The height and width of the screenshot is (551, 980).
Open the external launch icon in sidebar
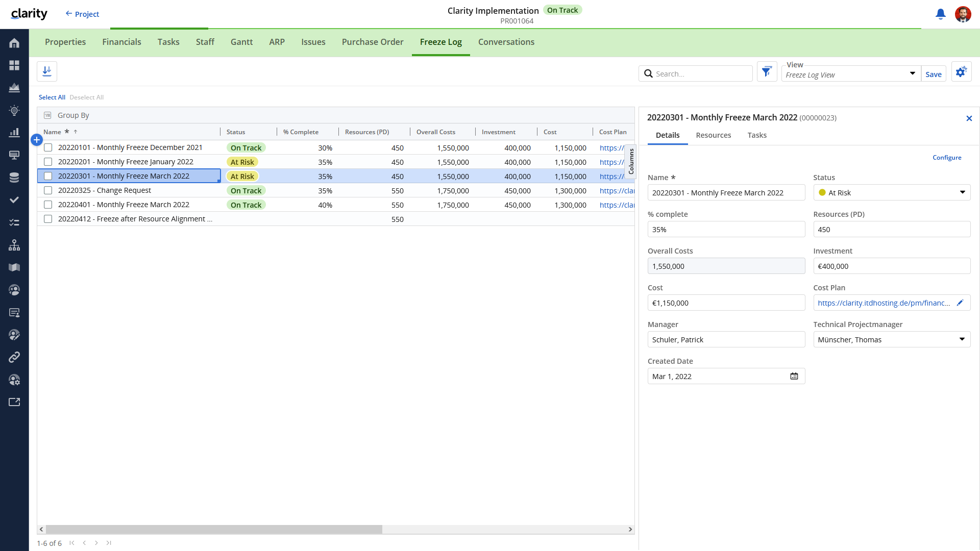pos(14,402)
